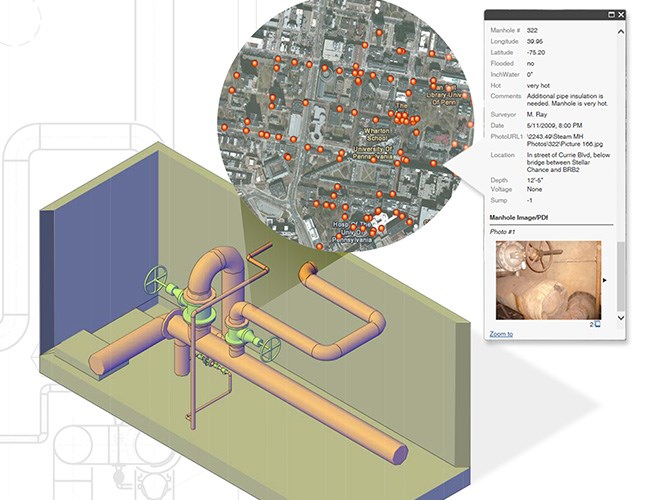The image size is (645, 500).
Task: Click the 'InchWater' field label
Action: click(505, 75)
